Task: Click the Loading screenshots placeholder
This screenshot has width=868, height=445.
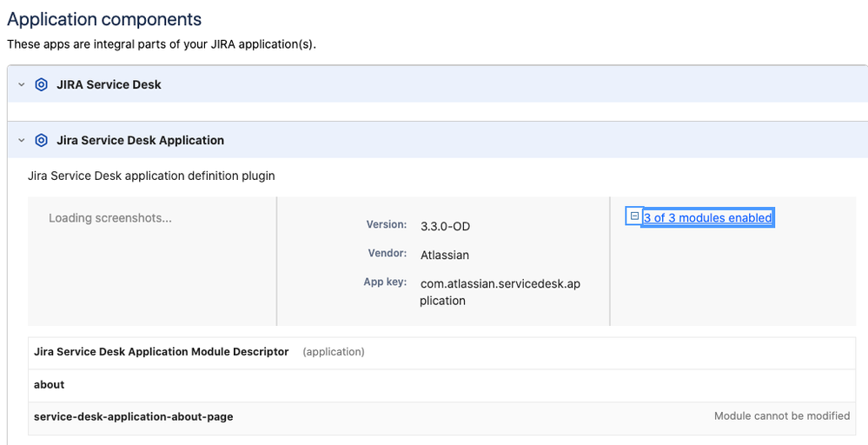Action: tap(110, 218)
